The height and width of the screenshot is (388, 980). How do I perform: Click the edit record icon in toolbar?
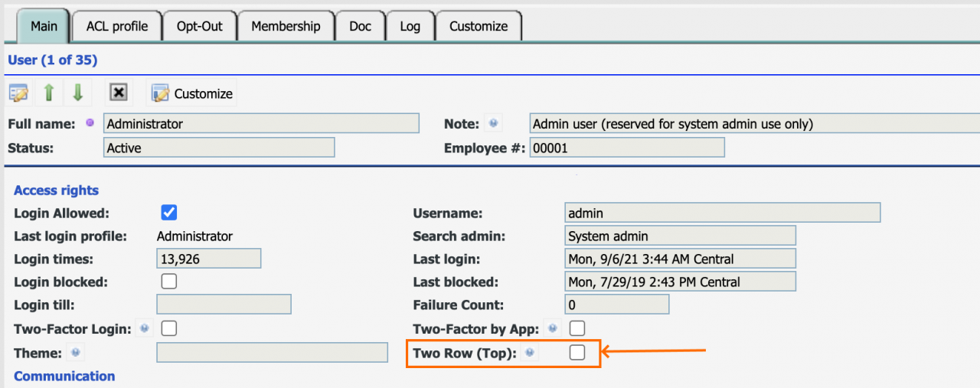[18, 93]
